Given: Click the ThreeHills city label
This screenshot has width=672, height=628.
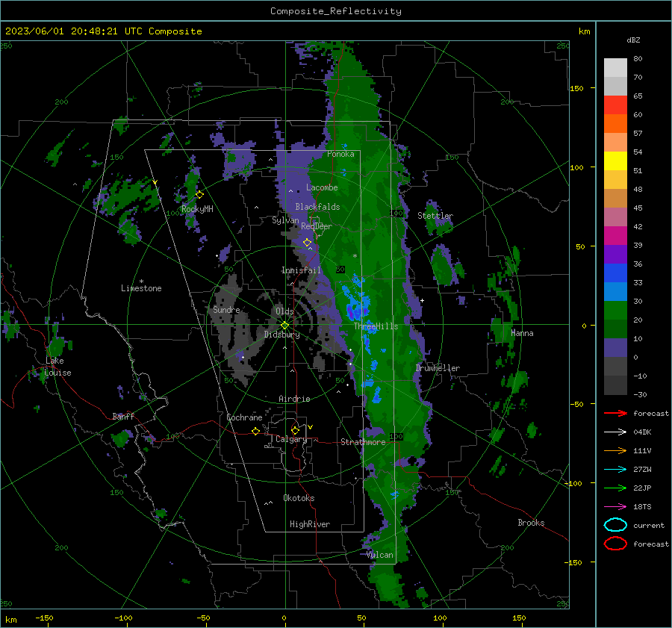Looking at the screenshot, I should pyautogui.click(x=376, y=326).
